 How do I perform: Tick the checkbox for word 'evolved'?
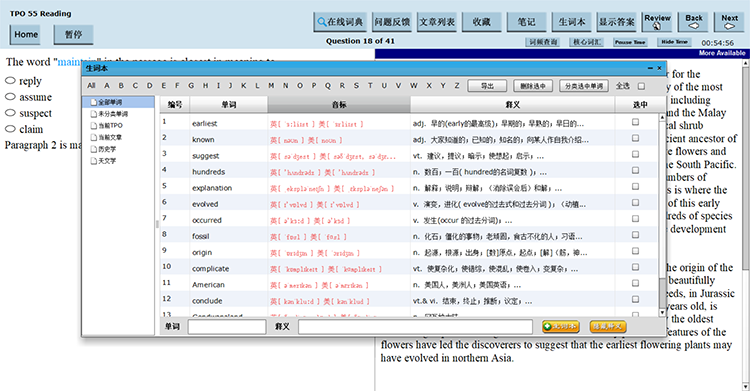[635, 202]
